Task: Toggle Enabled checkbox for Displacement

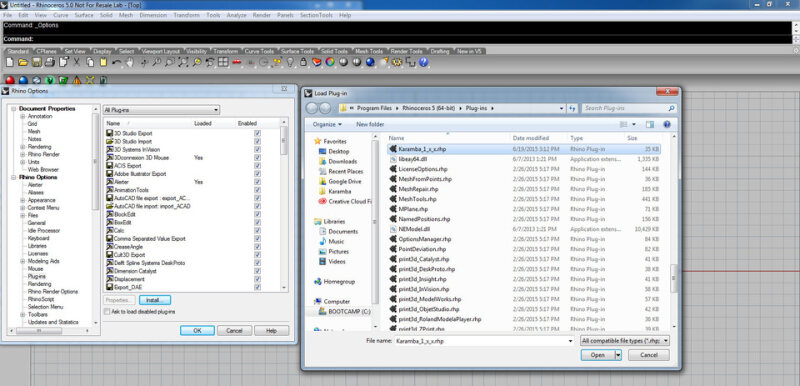Action: tap(257, 279)
